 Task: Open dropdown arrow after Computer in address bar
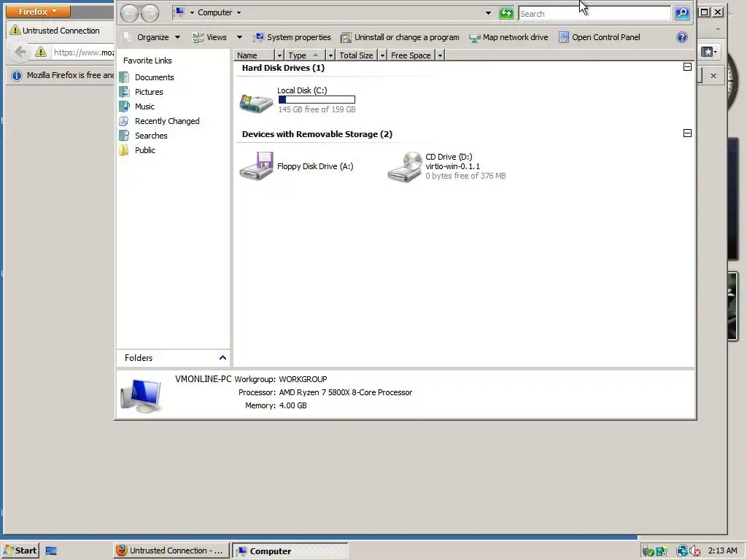239,13
